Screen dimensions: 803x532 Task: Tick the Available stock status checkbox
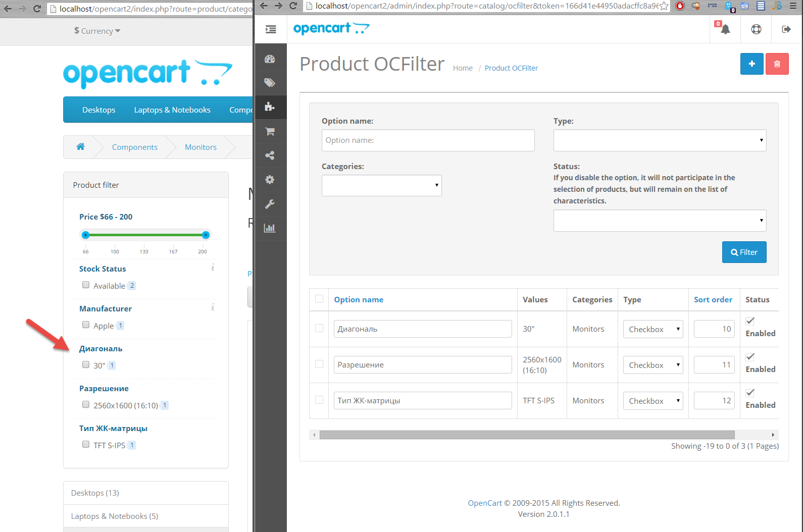[86, 285]
